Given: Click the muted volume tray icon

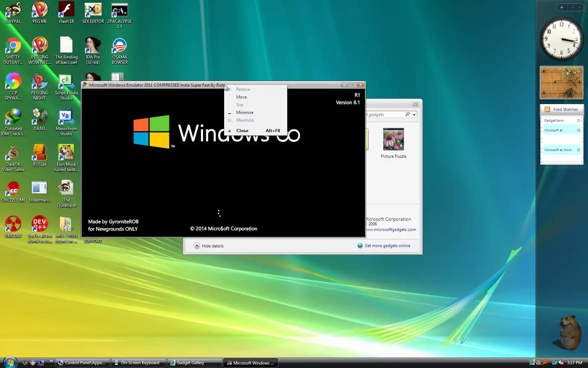Looking at the screenshot, I should click(x=561, y=362).
